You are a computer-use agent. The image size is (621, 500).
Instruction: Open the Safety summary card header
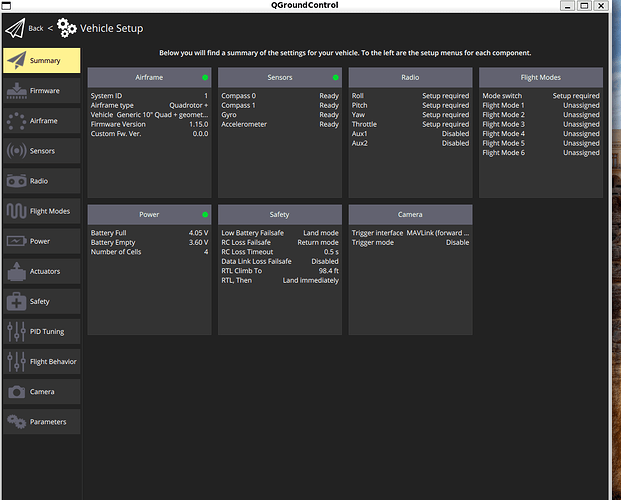tap(280, 214)
